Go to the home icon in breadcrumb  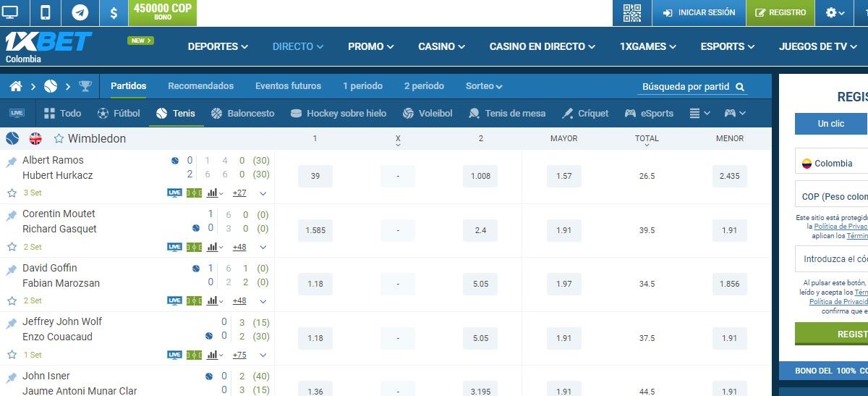coord(16,87)
